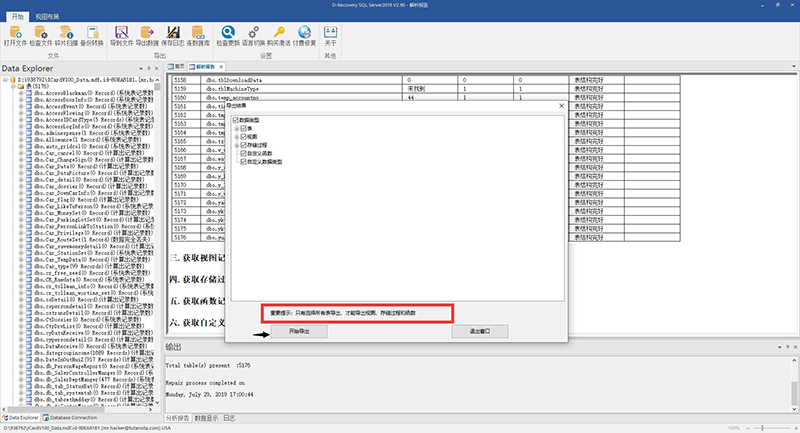Click the 保存日志 save log icon
This screenshot has width=800, height=433.
(172, 36)
